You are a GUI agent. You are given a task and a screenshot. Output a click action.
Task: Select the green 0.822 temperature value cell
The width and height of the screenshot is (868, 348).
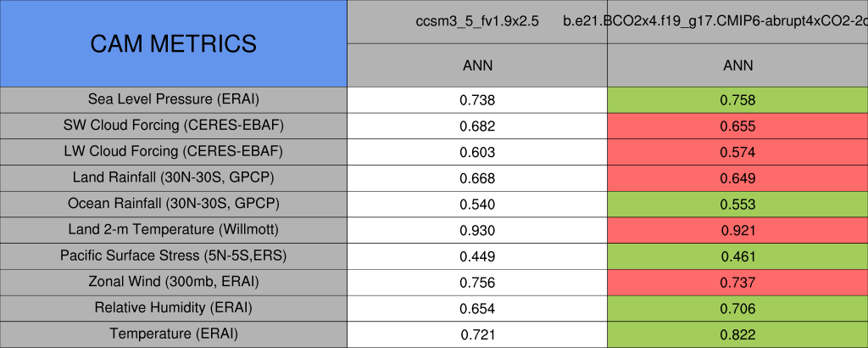737,334
